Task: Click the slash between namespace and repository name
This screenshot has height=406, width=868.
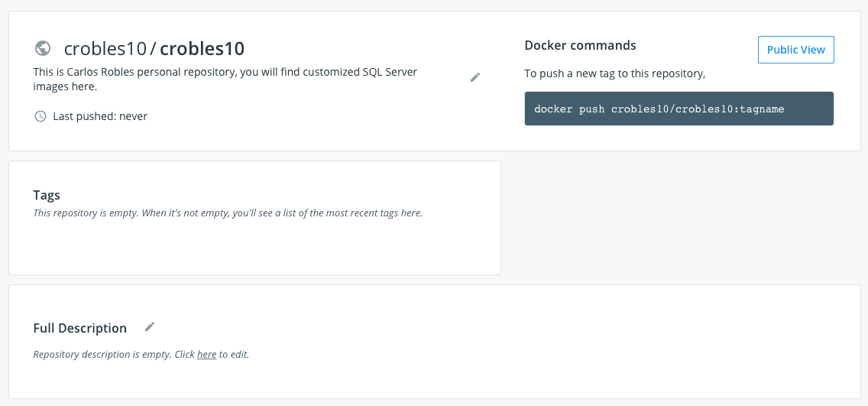Action: click(x=154, y=49)
